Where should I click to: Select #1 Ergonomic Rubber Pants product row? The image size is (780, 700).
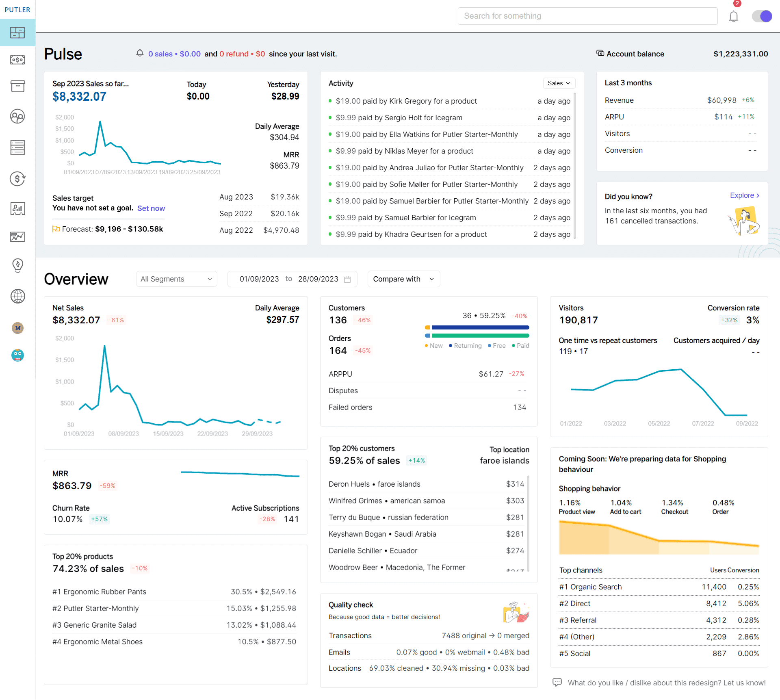tap(174, 592)
